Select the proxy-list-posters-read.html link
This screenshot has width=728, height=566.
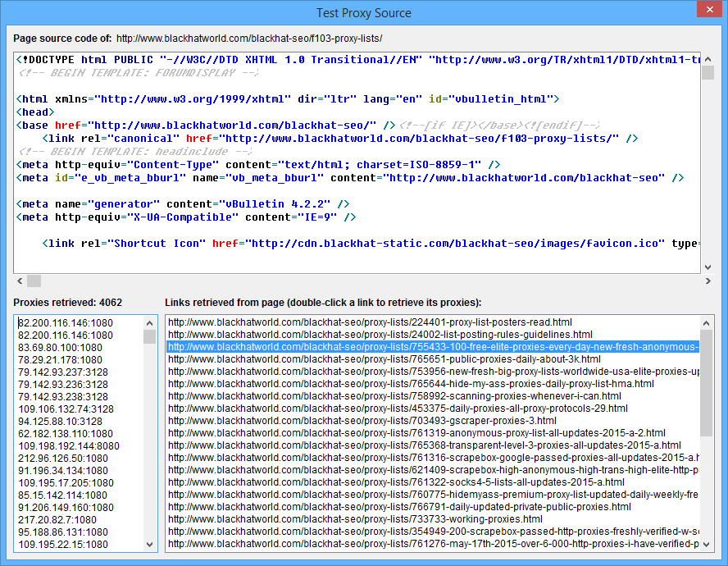point(370,322)
